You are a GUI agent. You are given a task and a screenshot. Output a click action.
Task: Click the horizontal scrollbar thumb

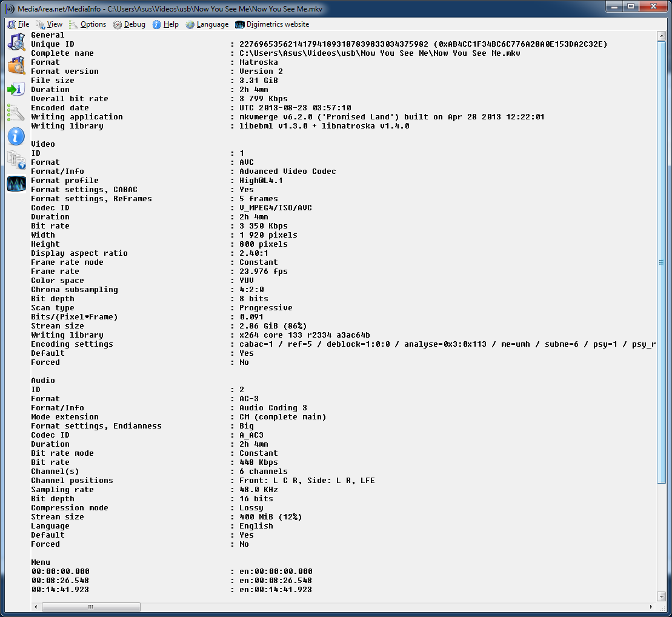click(91, 607)
